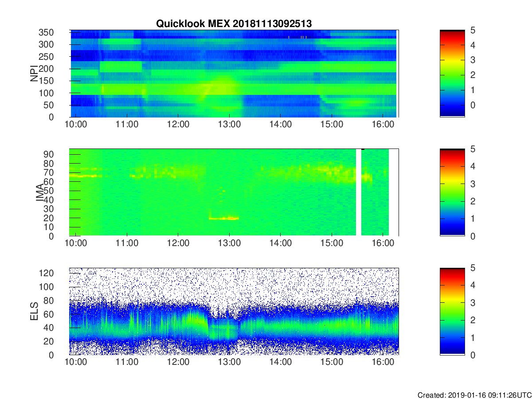Image resolution: width=532 pixels, height=399 pixels.
Task: Click the NPI panel colorbar
Action: [x=452, y=74]
